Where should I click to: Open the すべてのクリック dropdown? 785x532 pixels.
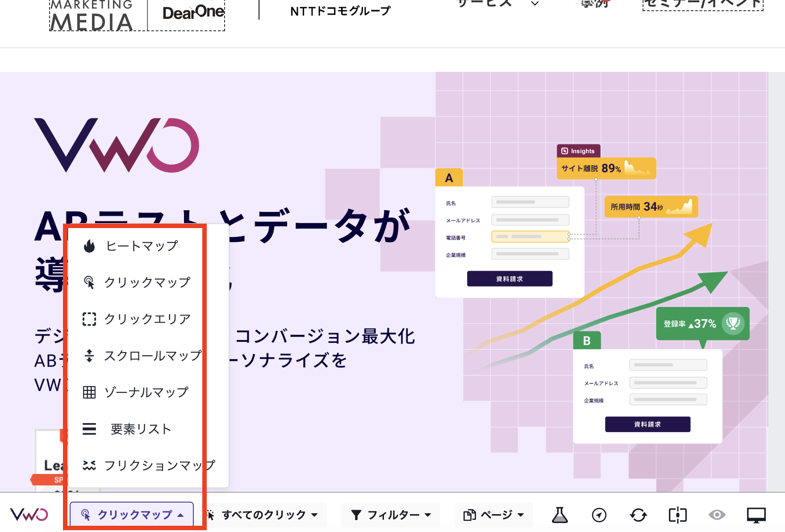[x=263, y=515]
